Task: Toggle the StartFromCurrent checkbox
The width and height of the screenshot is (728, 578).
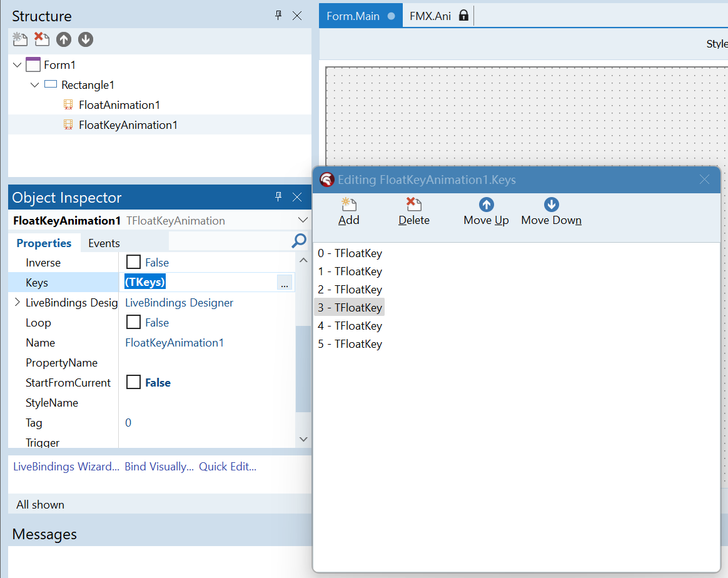Action: point(133,382)
